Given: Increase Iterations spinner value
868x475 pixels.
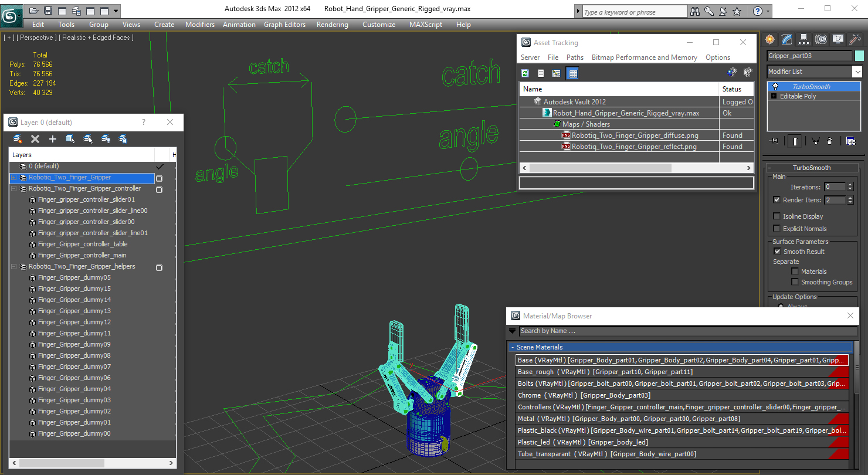Looking at the screenshot, I should click(850, 185).
